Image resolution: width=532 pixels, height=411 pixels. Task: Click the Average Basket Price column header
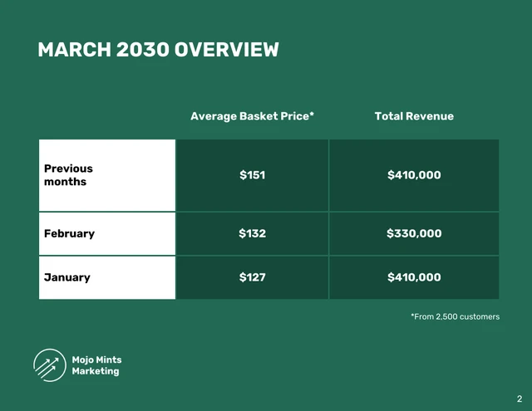tap(249, 116)
